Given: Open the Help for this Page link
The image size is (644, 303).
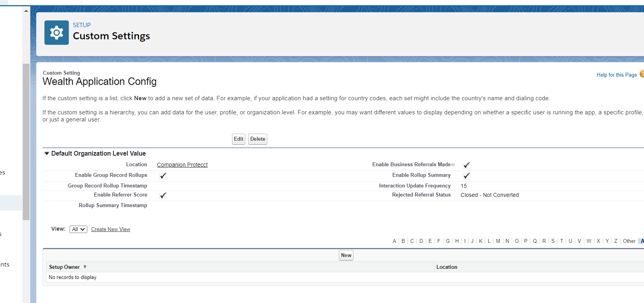Looking at the screenshot, I should [616, 75].
